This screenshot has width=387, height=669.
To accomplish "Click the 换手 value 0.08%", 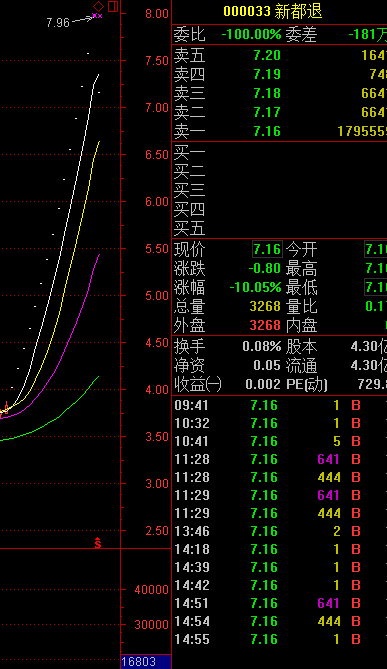I will click(x=262, y=346).
